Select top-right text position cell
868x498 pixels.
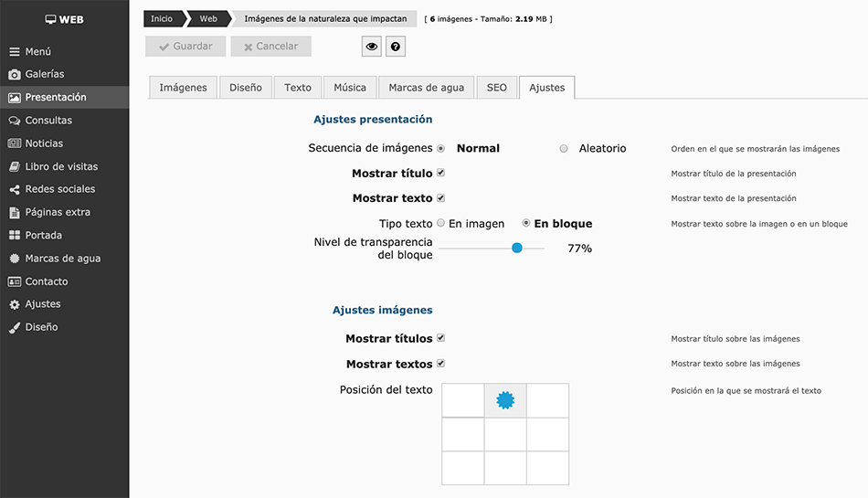click(547, 400)
